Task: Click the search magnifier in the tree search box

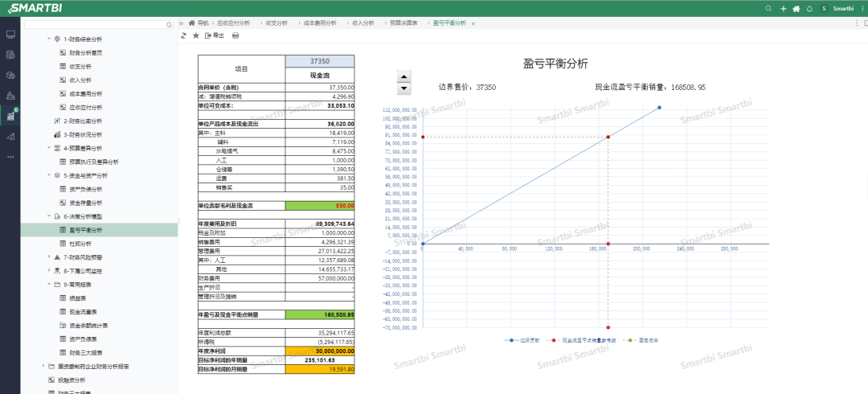Action: point(169,25)
